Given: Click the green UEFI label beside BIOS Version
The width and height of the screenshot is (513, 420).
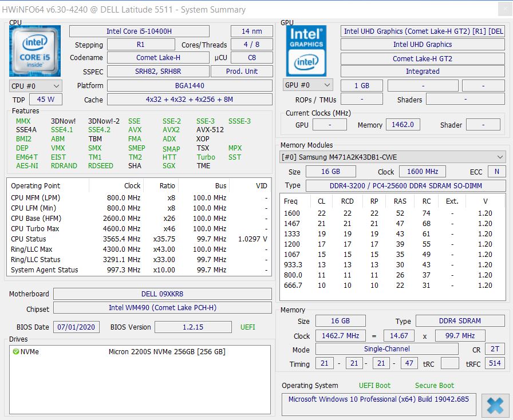Looking at the screenshot, I should [248, 327].
